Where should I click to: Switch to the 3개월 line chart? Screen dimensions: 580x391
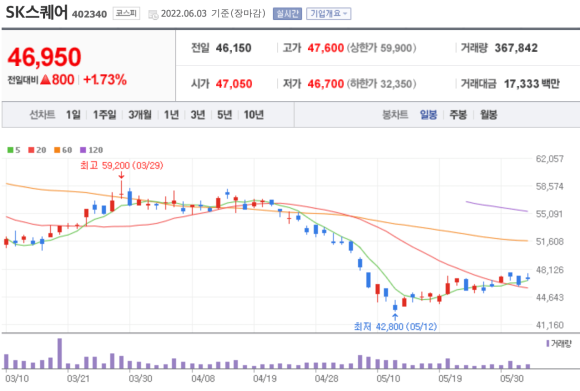click(x=140, y=115)
